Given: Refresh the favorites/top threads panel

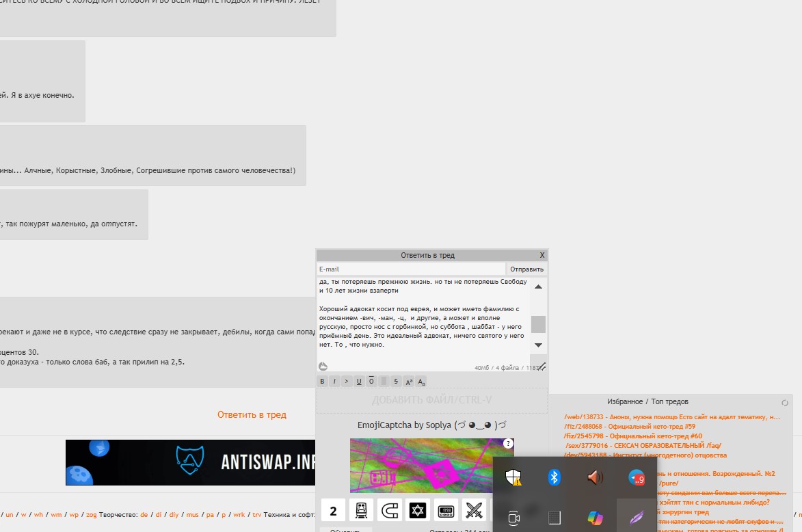Looking at the screenshot, I should [785, 403].
